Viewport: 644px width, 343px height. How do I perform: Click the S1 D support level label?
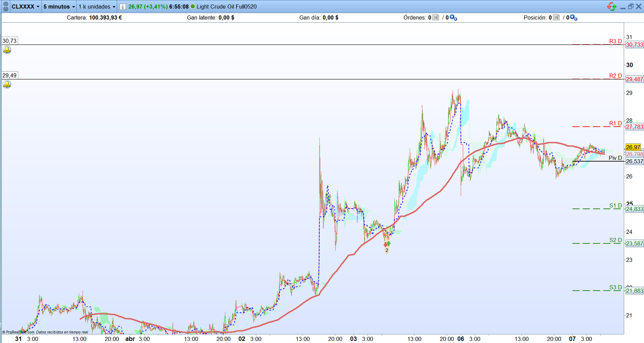click(x=616, y=205)
